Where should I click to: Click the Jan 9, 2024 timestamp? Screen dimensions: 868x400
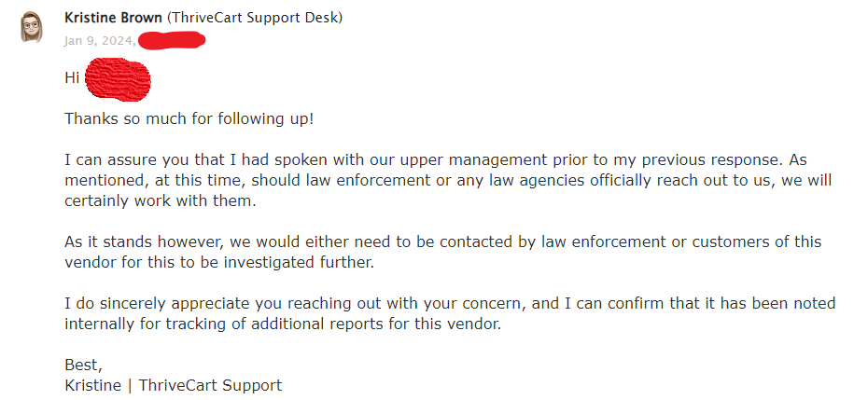pos(100,41)
